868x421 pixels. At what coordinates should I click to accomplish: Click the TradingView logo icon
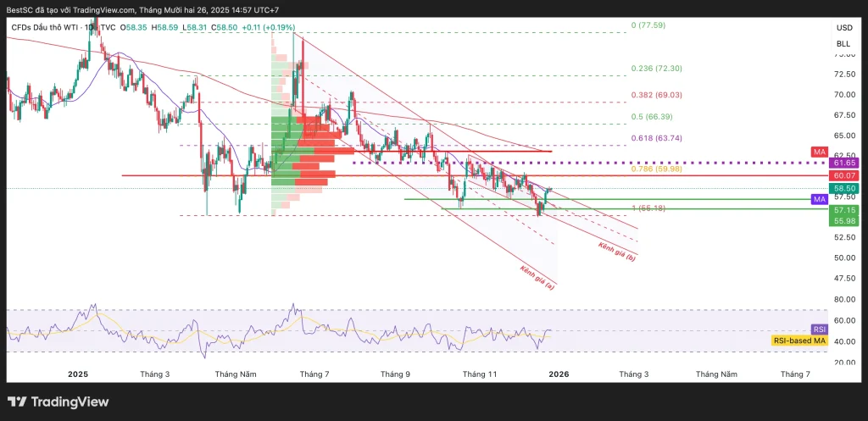tap(17, 402)
